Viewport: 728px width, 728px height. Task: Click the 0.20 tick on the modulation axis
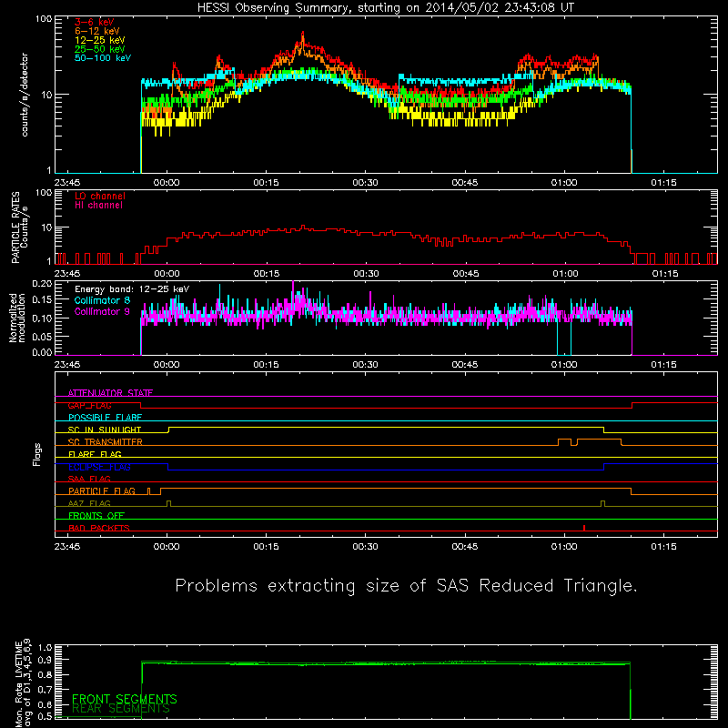(42, 283)
